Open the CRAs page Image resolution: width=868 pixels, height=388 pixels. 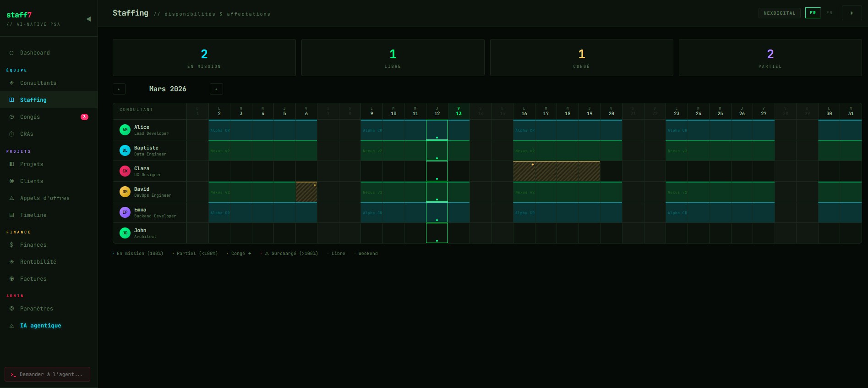(49, 134)
